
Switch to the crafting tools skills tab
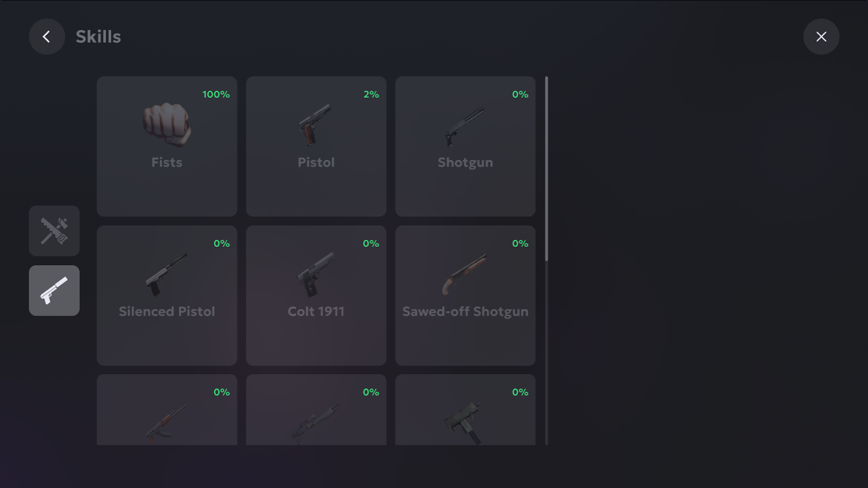point(54,231)
